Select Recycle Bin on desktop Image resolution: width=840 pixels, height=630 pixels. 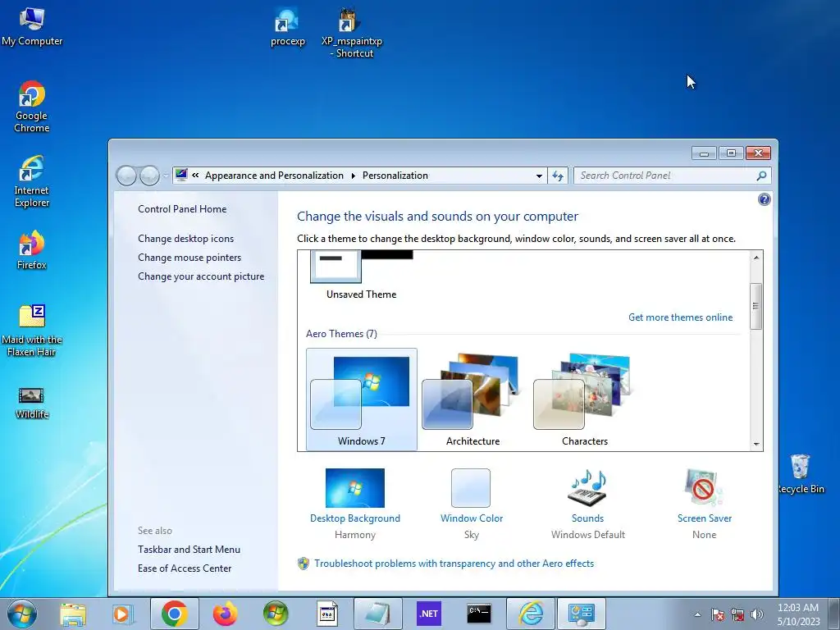click(801, 474)
